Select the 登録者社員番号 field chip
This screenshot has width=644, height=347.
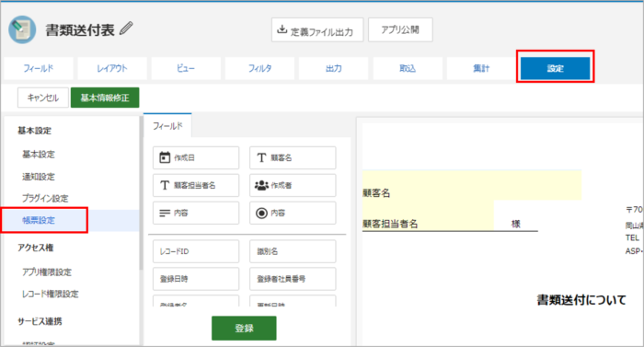[293, 279]
